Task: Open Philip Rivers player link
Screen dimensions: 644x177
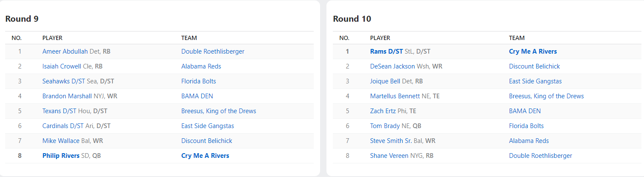Action: coord(61,156)
